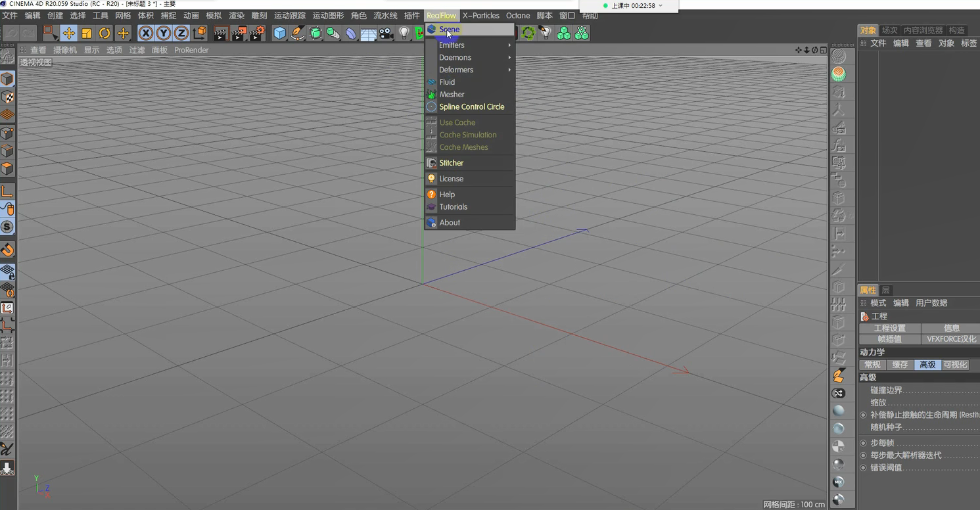Toggle Y axis lock
This screenshot has height=510, width=980.
[163, 33]
